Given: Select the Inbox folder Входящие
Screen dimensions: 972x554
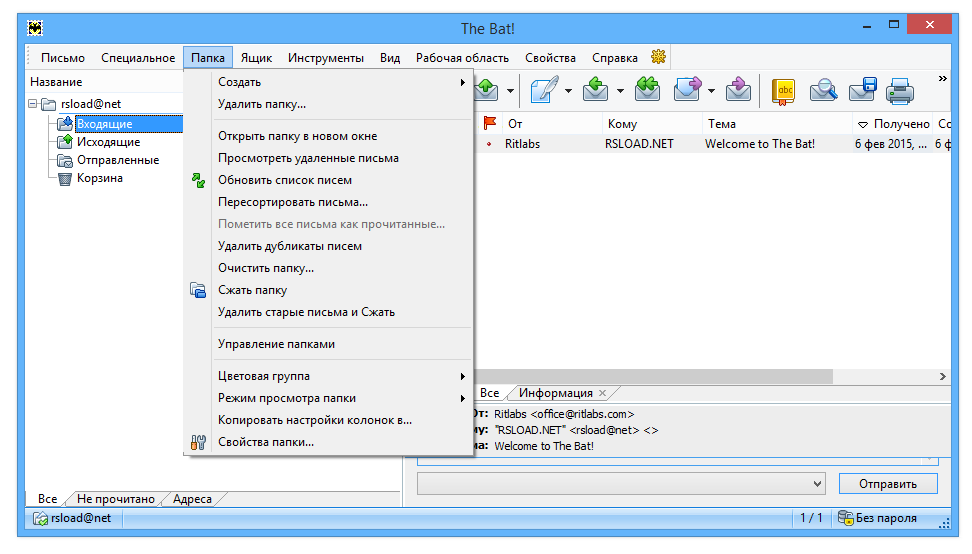Looking at the screenshot, I should pos(105,124).
